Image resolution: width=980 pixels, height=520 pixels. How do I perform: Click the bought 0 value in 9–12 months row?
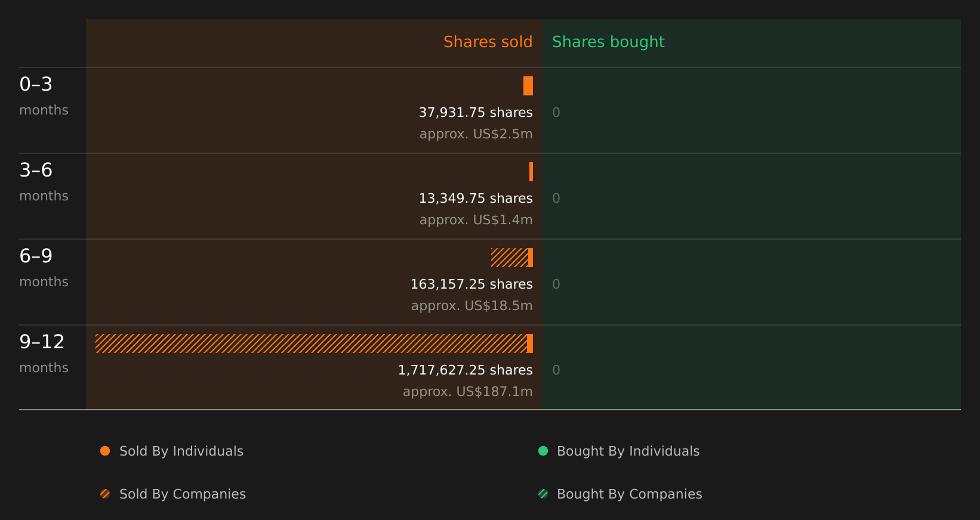coord(556,370)
